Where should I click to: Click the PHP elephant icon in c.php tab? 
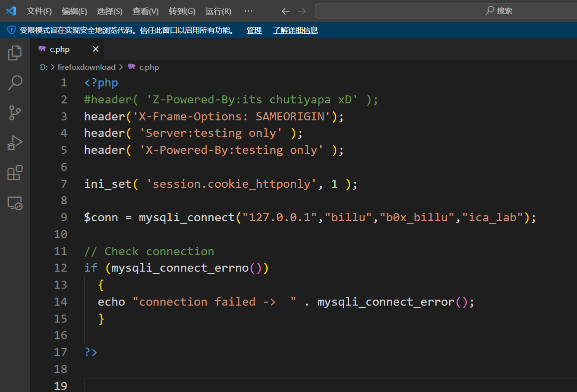click(x=42, y=49)
